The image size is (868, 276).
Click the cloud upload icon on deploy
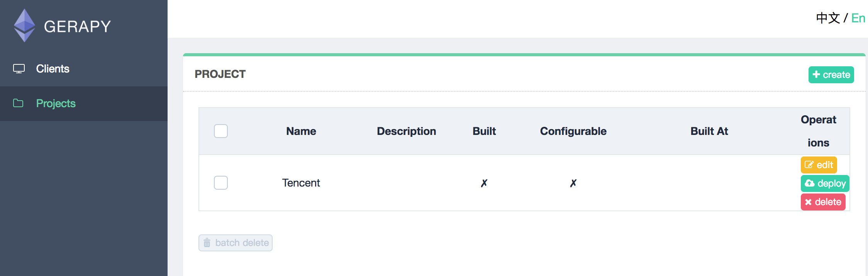click(810, 183)
